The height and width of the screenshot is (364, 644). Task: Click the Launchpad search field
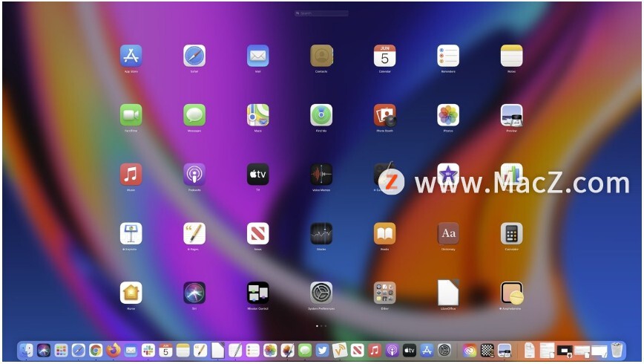click(321, 13)
